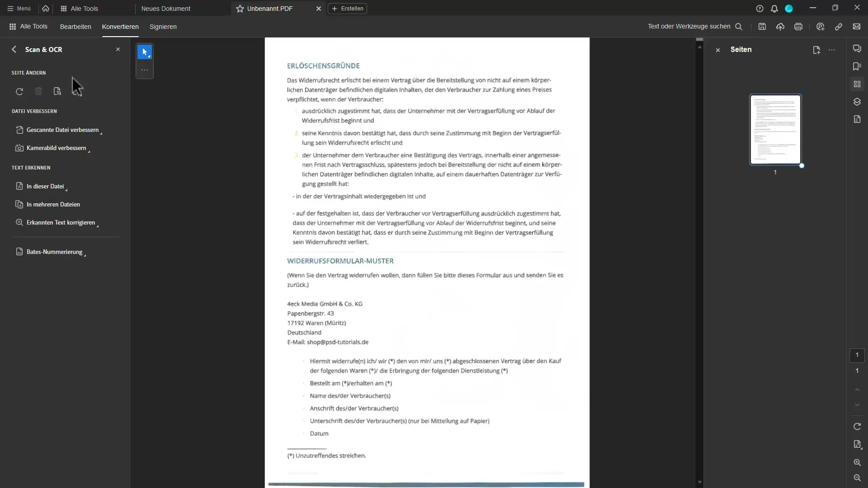The image size is (868, 488).
Task: Toggle the Seiten panel visibility
Action: click(718, 49)
